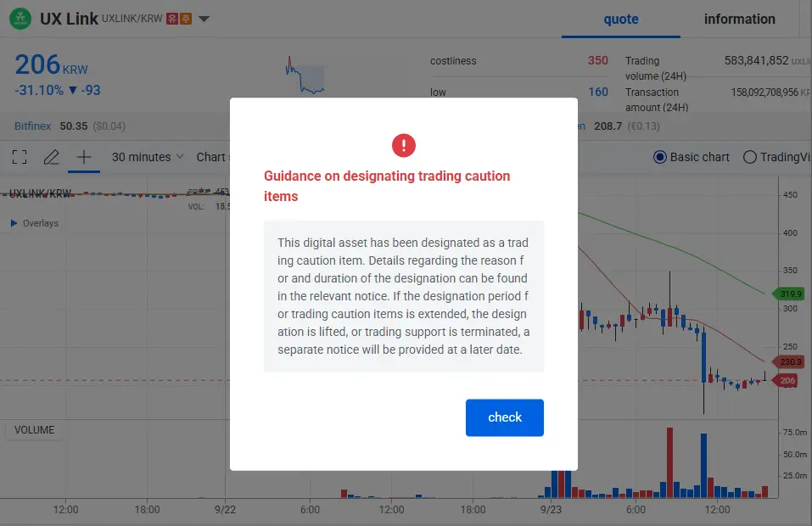
Task: Switch to the quote tab
Action: [x=620, y=20]
